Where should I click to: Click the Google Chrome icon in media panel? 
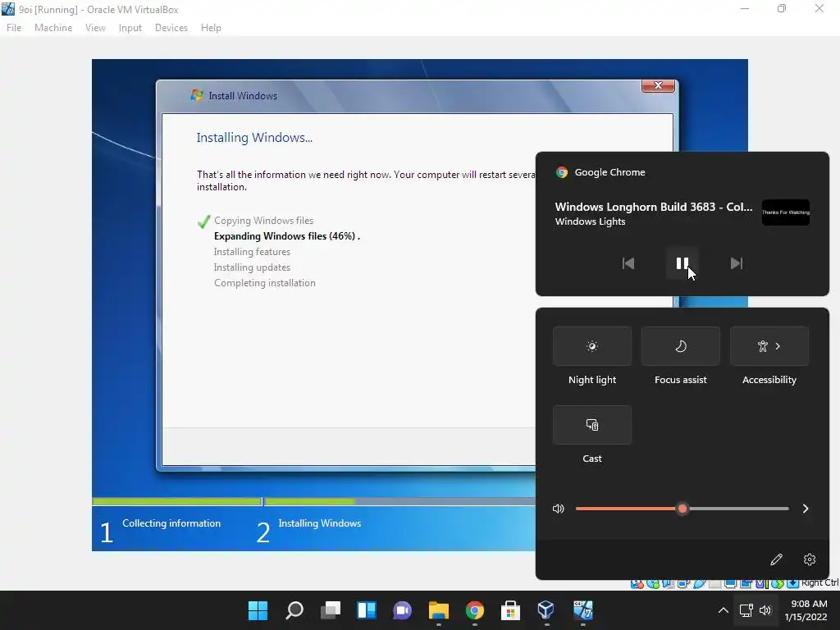coord(561,172)
